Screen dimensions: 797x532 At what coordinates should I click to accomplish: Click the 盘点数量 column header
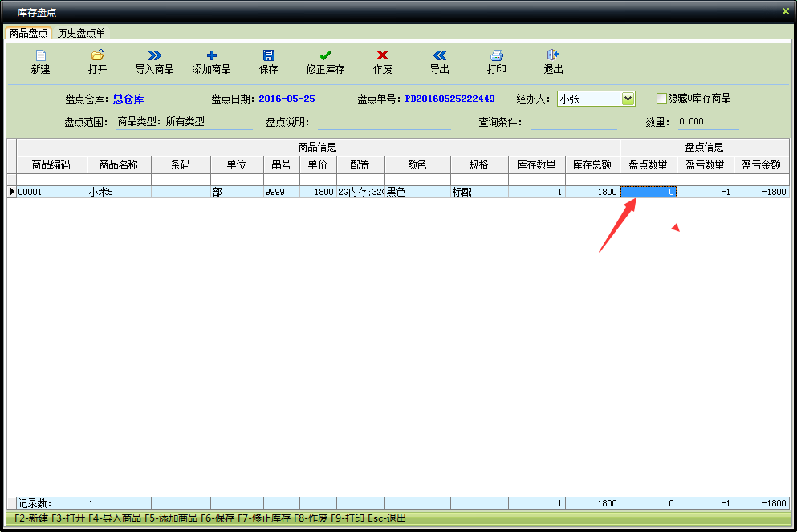point(648,164)
